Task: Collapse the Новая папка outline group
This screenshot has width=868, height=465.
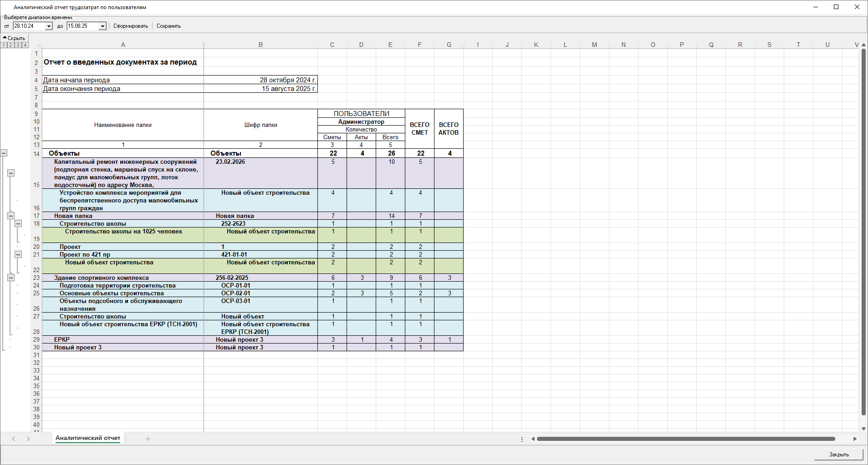Action: [11, 216]
